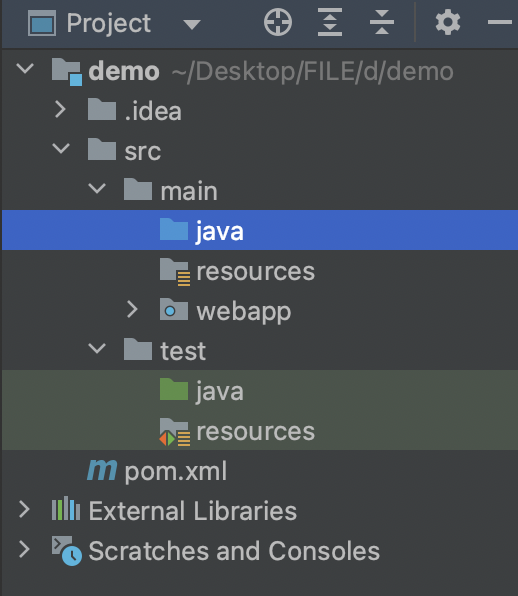The width and height of the screenshot is (518, 596).
Task: Select the resources label under main
Action: [256, 271]
